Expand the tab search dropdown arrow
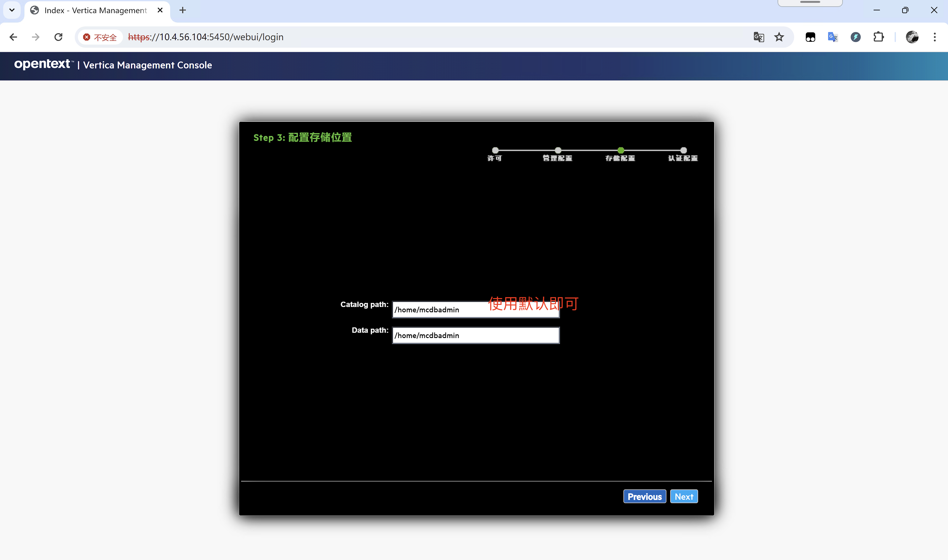This screenshot has height=560, width=948. click(x=12, y=10)
